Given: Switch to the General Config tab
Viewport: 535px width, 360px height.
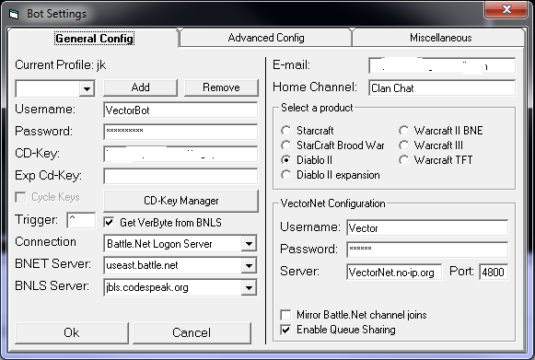Looking at the screenshot, I should 94,38.
